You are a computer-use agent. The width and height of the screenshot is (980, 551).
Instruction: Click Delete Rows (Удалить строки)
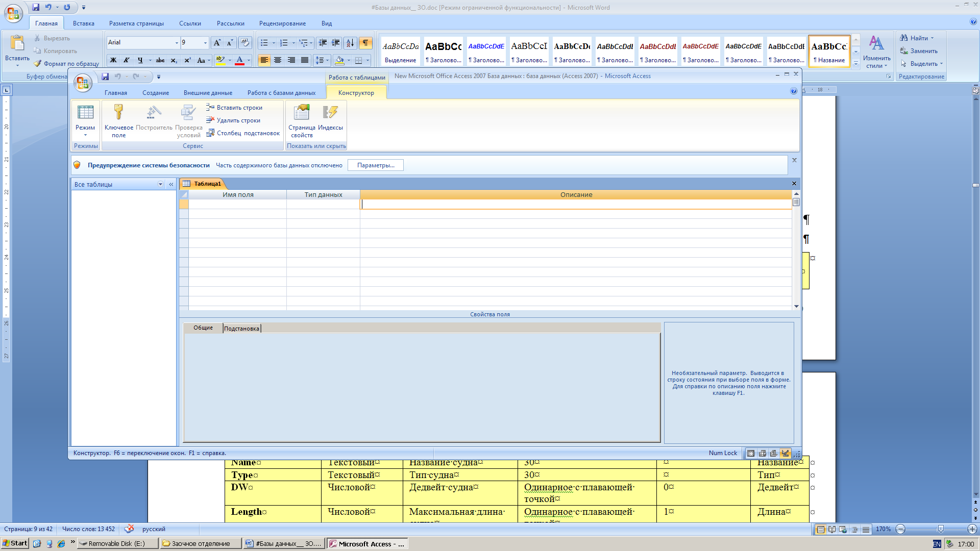[233, 120]
